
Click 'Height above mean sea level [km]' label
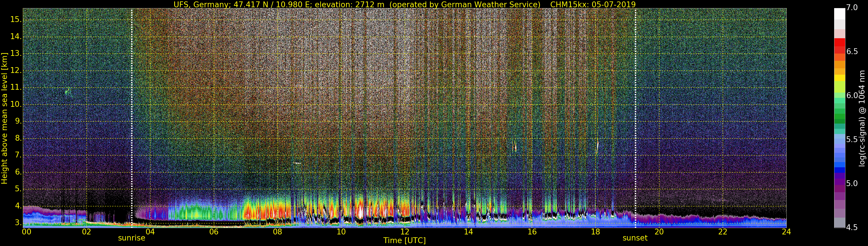pos(4,118)
